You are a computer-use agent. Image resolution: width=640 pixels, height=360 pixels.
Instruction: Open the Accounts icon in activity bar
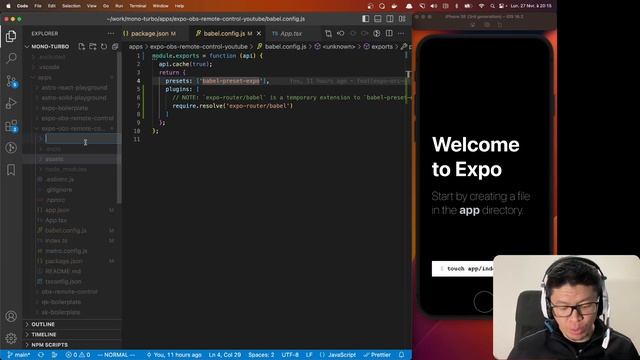pos(11,316)
